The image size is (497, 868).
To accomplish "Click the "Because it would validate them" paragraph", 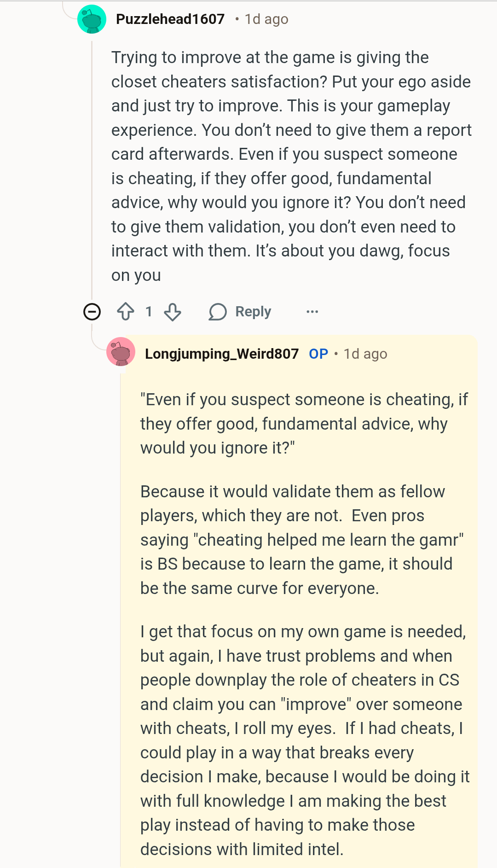I will coord(301,540).
